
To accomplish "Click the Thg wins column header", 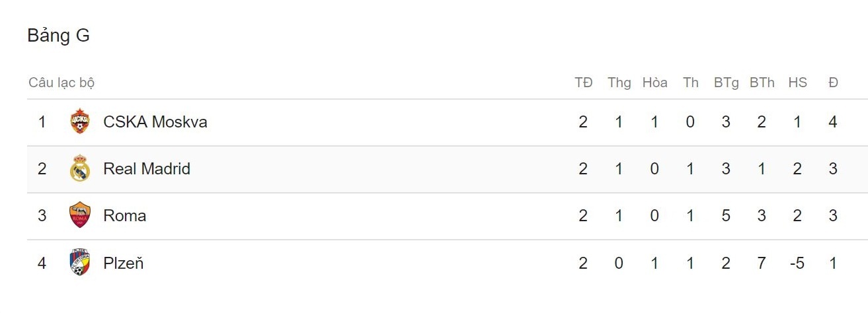I will [x=619, y=83].
